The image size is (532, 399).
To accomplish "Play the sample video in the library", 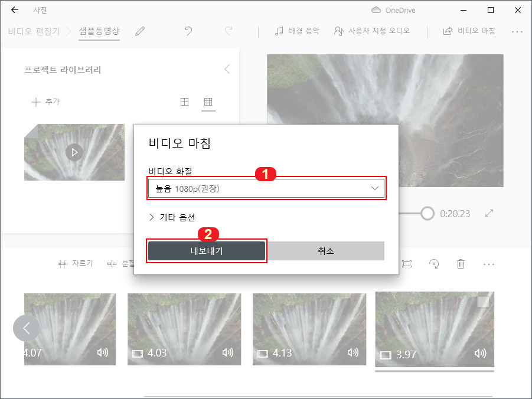I will click(x=74, y=152).
